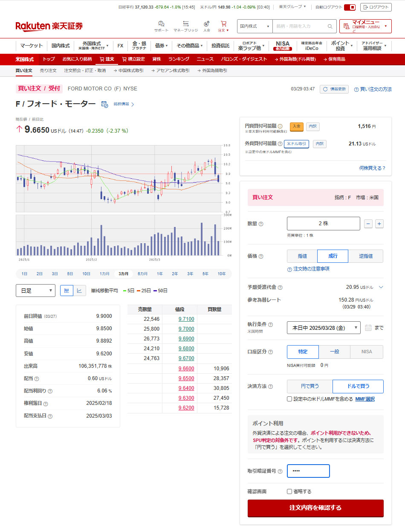Screen dimensions: 405x532
Task: Select the candlestick chart type icon
Action: point(67,291)
